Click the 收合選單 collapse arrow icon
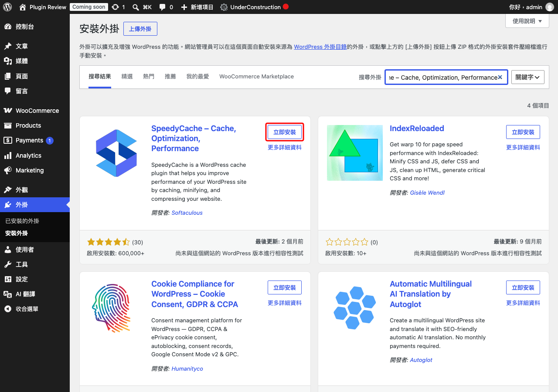558x392 pixels. coord(8,309)
